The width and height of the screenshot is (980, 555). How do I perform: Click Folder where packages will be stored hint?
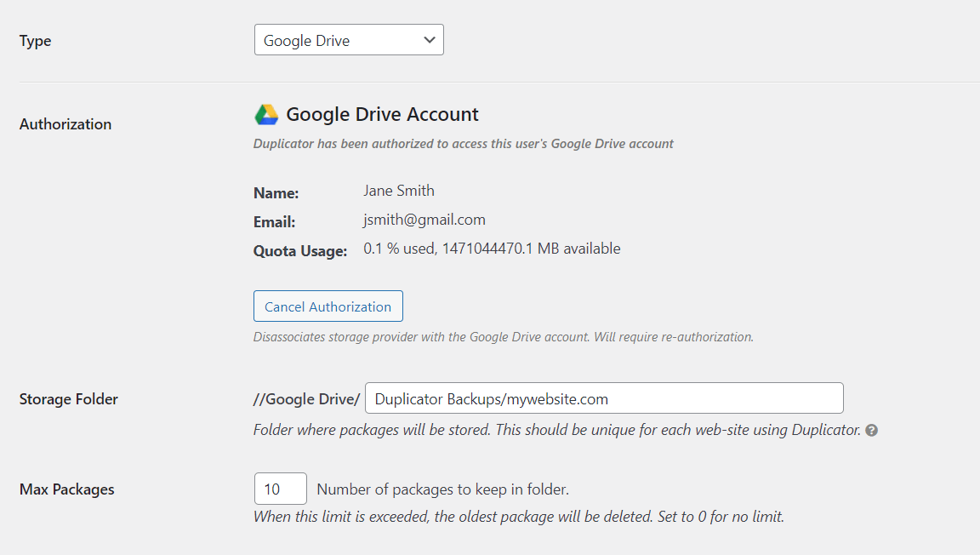coord(557,430)
